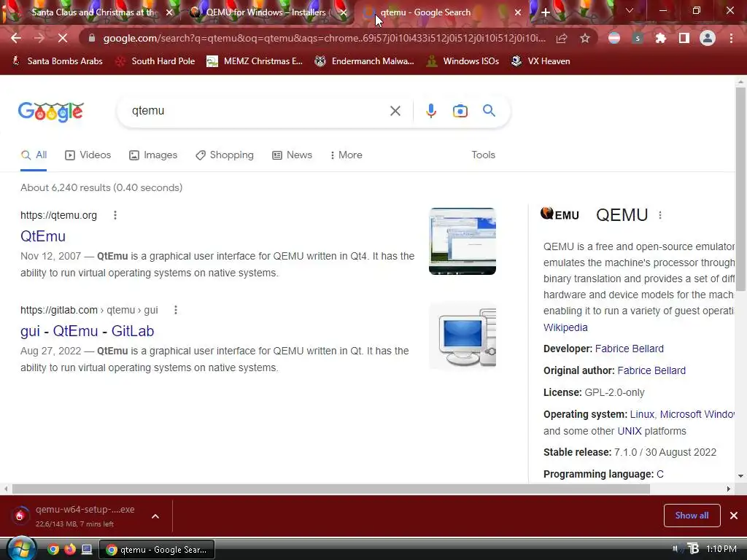The width and height of the screenshot is (747, 560).
Task: Stop loading the page
Action: coord(63,38)
